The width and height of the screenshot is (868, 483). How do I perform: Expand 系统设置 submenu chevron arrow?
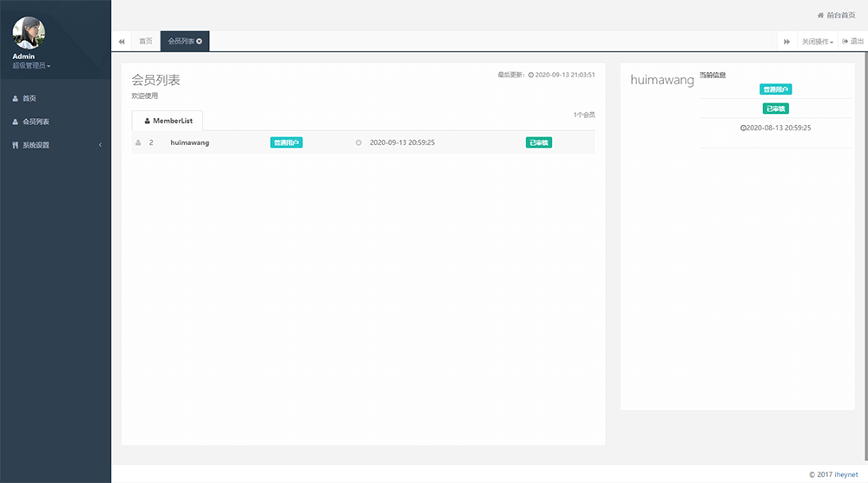[x=100, y=145]
